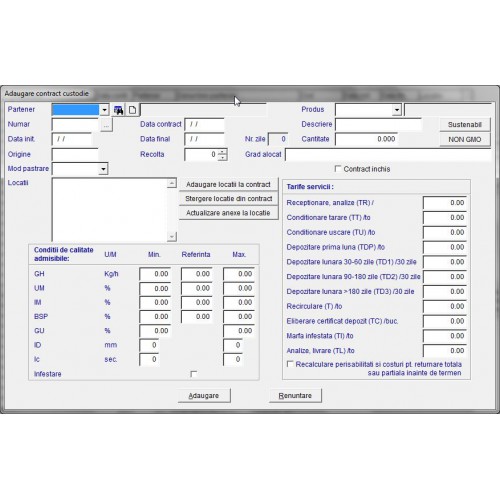Expand the Produs combo box
Screen dimensions: 500x500
(397, 110)
